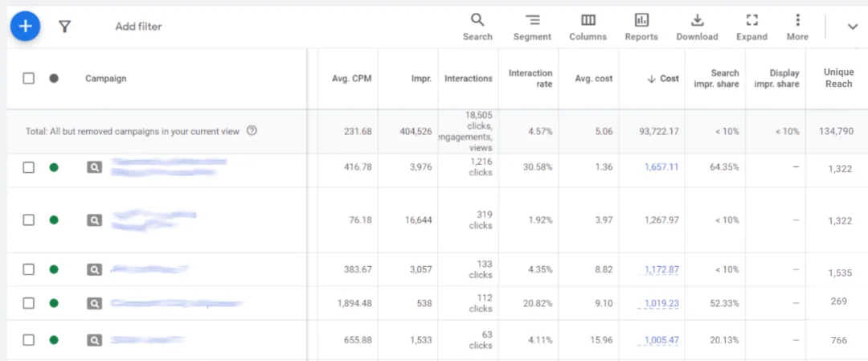Open the status dot header filter

point(54,79)
